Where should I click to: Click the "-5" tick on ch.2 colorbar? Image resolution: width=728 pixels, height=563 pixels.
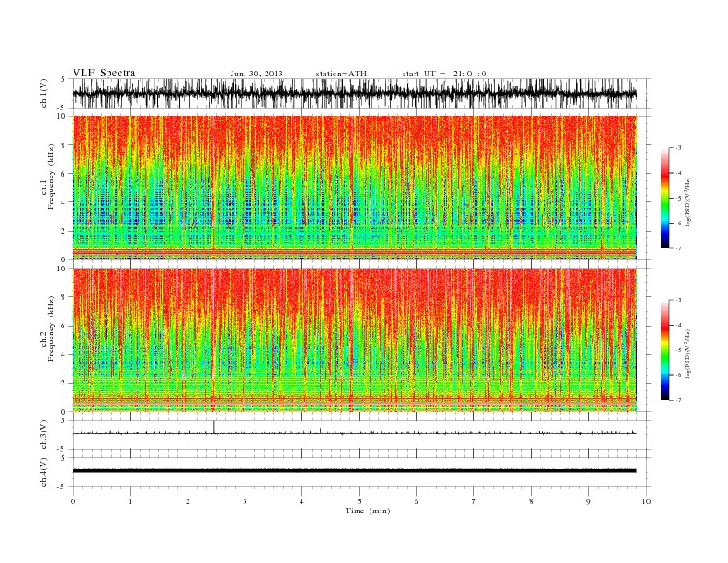click(677, 350)
